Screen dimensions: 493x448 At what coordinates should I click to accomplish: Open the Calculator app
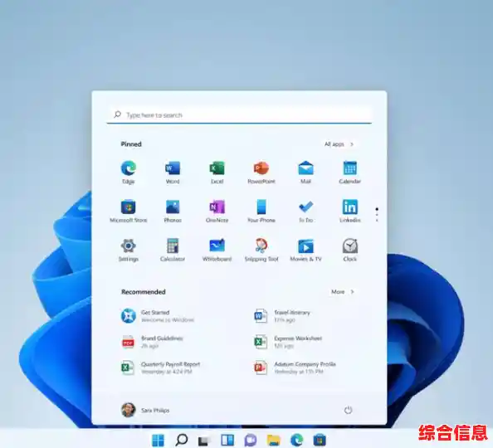173,251
